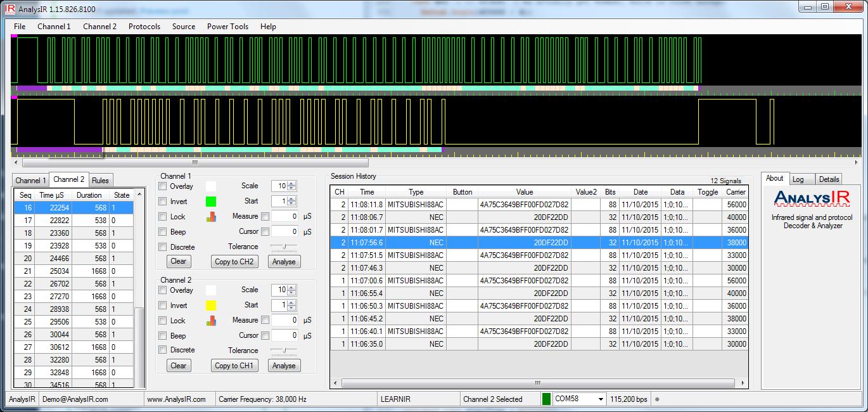
Task: Click the AnalysIR app icon in title bar
Action: 10,10
